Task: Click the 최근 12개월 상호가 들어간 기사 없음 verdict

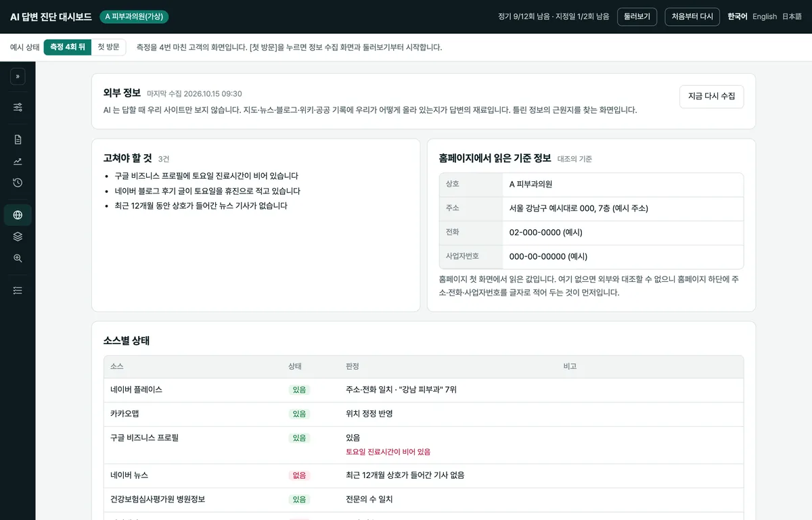Action: click(405, 475)
